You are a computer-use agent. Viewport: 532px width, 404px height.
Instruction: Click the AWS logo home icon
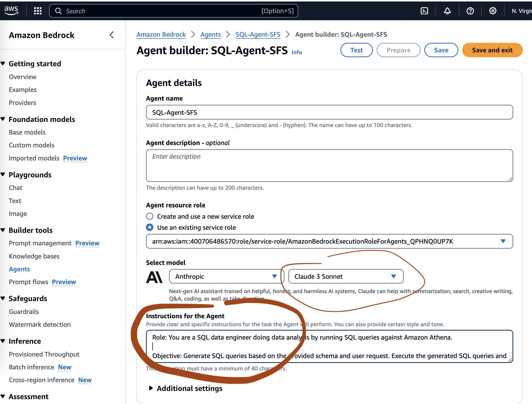click(x=11, y=11)
